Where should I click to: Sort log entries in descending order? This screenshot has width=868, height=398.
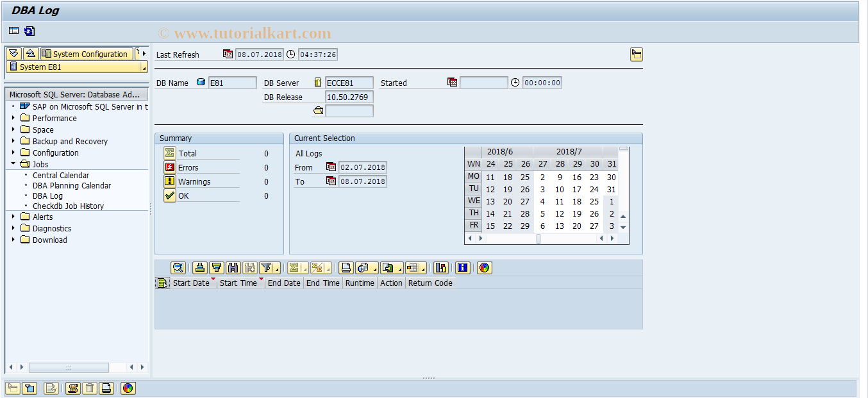pos(217,268)
